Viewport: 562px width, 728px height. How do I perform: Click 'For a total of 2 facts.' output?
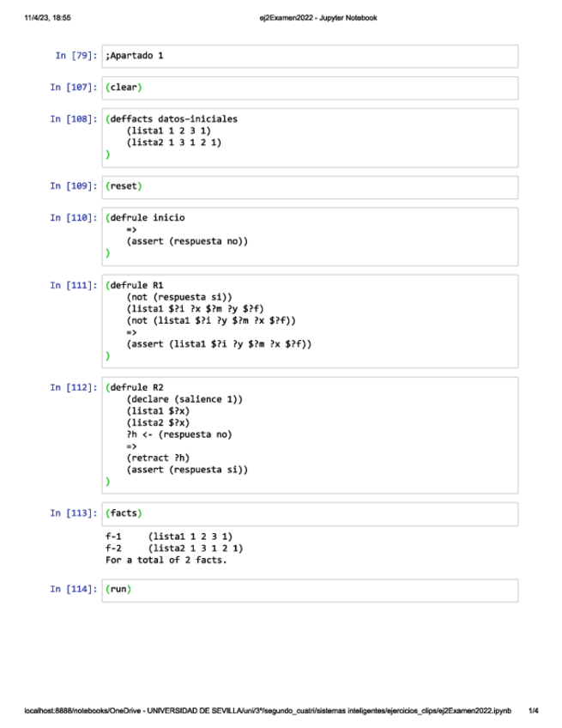coord(166,560)
